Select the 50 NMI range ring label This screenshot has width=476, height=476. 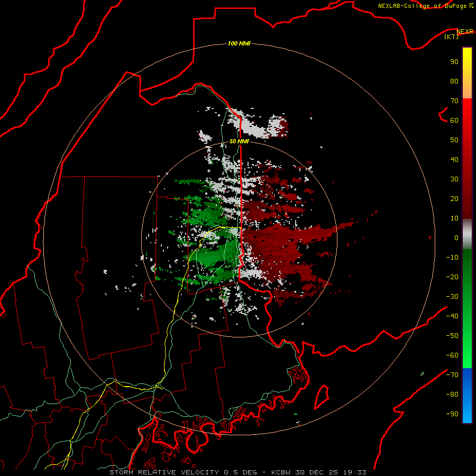(x=239, y=141)
